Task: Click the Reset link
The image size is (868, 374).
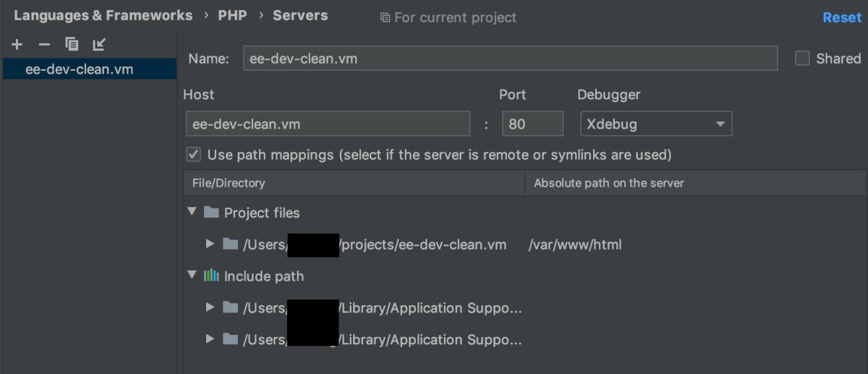Action: point(842,17)
